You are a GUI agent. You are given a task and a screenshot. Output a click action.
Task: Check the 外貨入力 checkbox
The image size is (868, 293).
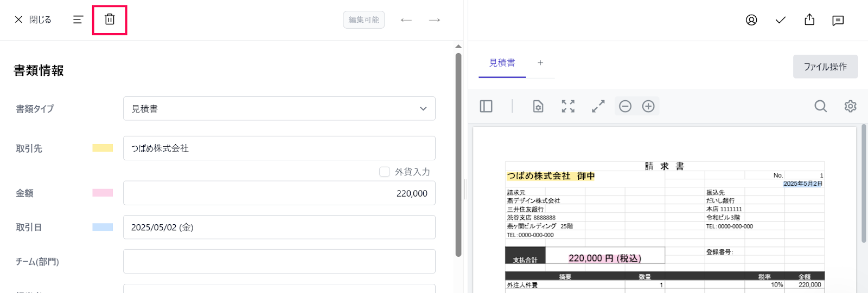click(385, 172)
